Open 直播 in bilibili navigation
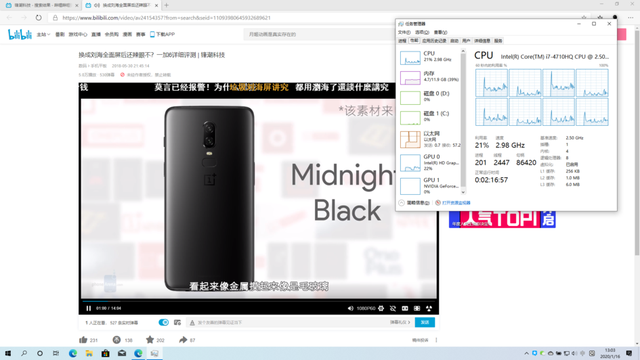Image resolution: width=640 pixels, height=360 pixels. [96, 34]
